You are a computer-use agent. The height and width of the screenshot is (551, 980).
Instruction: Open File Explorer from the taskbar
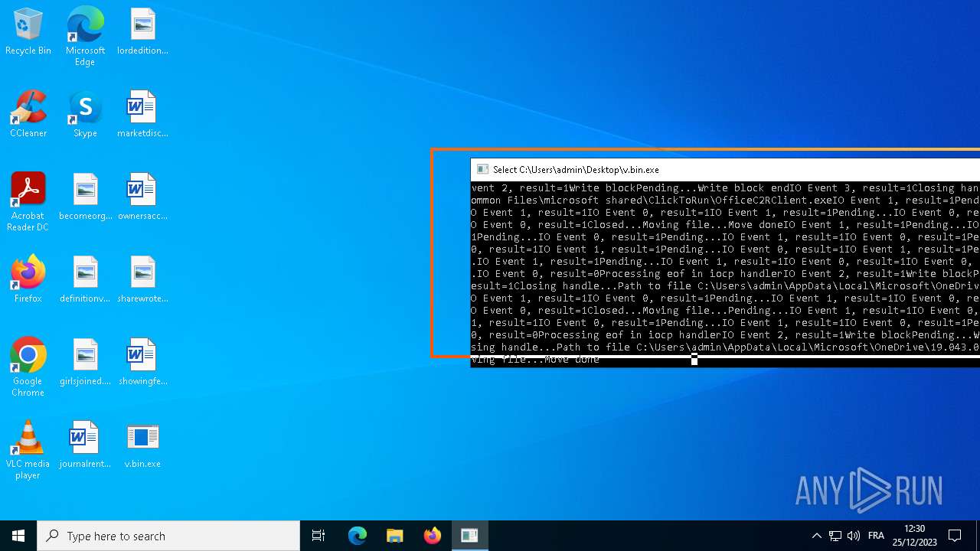point(395,536)
